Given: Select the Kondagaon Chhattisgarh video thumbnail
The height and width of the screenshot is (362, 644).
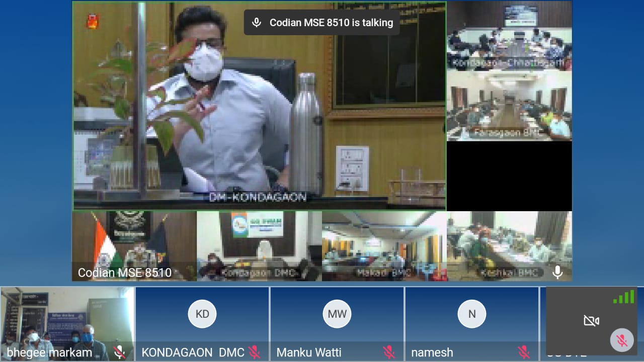Looking at the screenshot, I should [x=509, y=36].
